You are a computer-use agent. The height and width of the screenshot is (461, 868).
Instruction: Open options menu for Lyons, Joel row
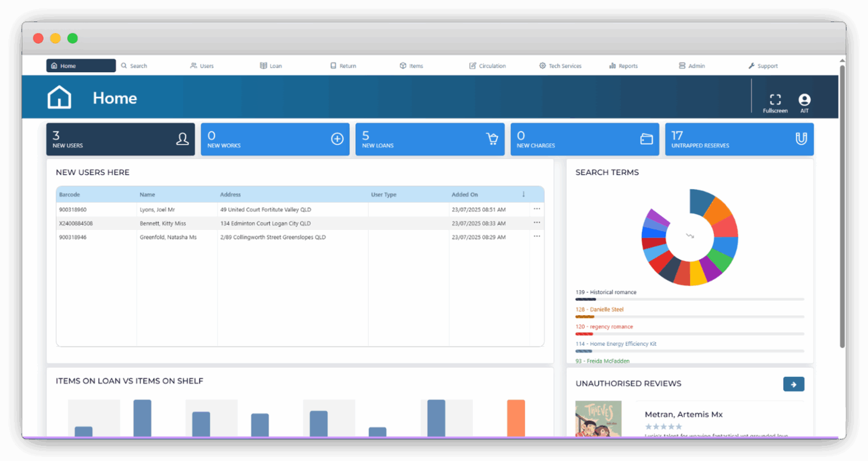click(536, 209)
